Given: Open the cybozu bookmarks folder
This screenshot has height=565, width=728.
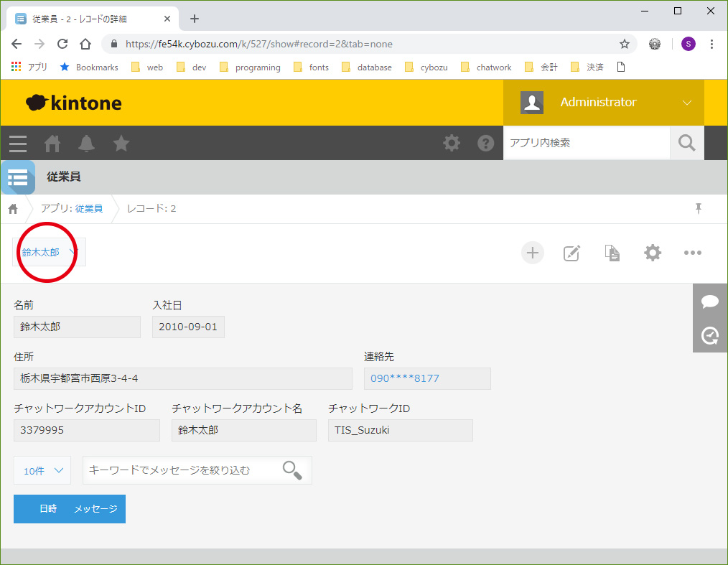Looking at the screenshot, I should point(426,67).
